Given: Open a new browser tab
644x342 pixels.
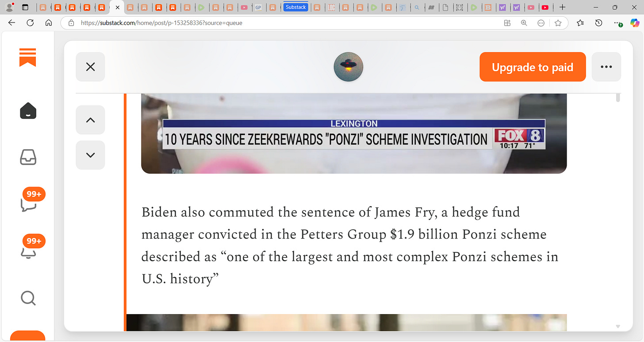Looking at the screenshot, I should coord(562,7).
